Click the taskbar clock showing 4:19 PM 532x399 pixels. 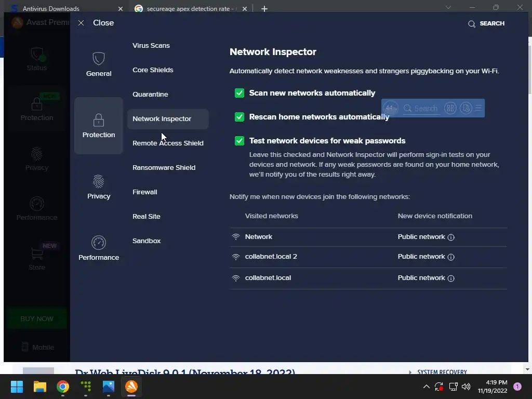[x=493, y=387]
